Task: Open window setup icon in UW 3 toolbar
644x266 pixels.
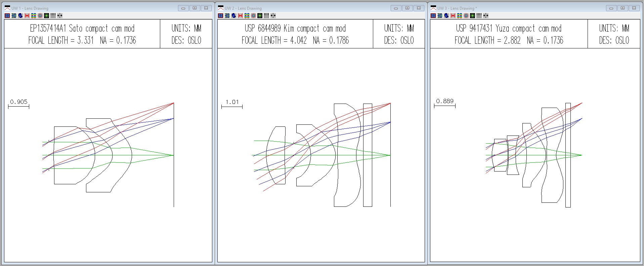Action: pos(433,15)
